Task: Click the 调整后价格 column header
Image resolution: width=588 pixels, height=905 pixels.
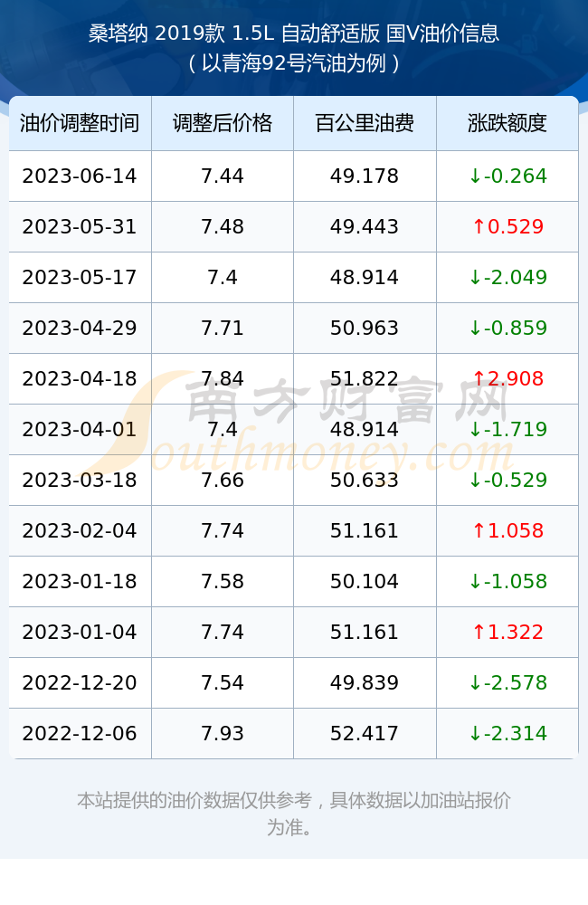Action: 223,123
